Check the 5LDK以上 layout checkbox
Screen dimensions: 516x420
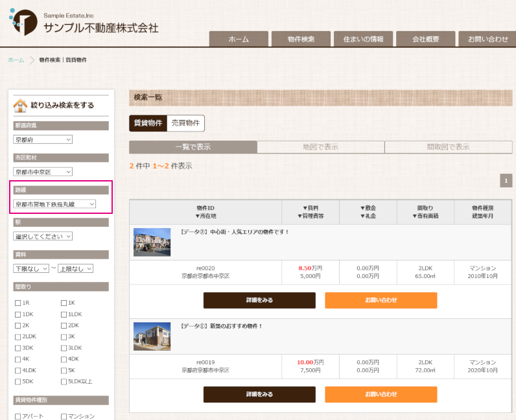[x=64, y=382]
